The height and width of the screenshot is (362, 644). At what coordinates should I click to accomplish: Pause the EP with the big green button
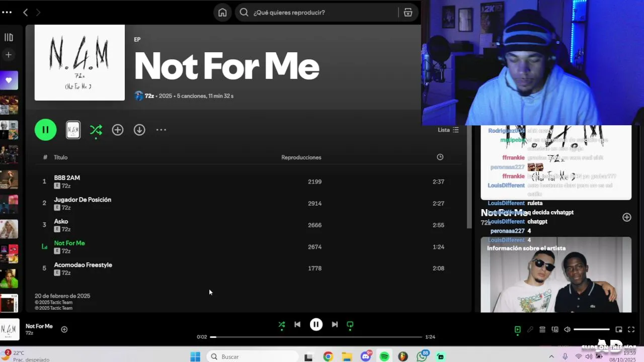[45, 130]
